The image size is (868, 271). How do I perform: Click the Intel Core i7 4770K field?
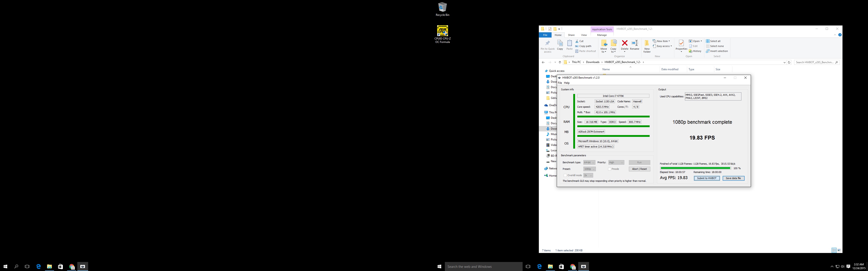click(x=613, y=96)
